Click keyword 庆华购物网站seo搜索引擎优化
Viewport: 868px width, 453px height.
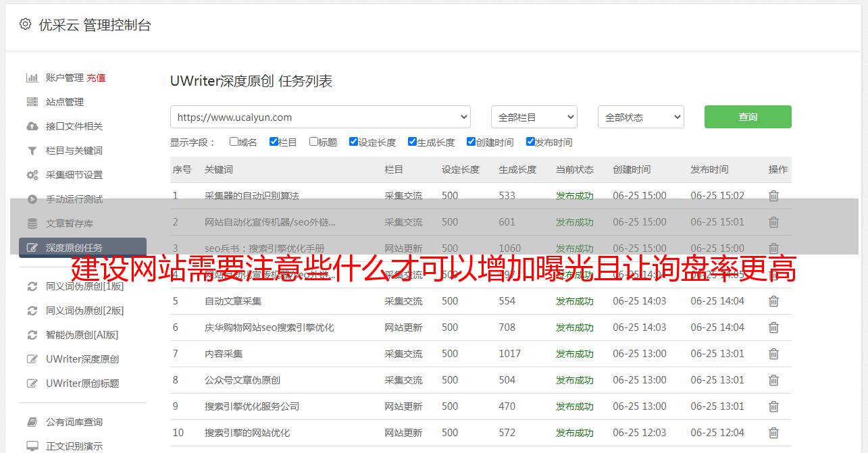(270, 327)
